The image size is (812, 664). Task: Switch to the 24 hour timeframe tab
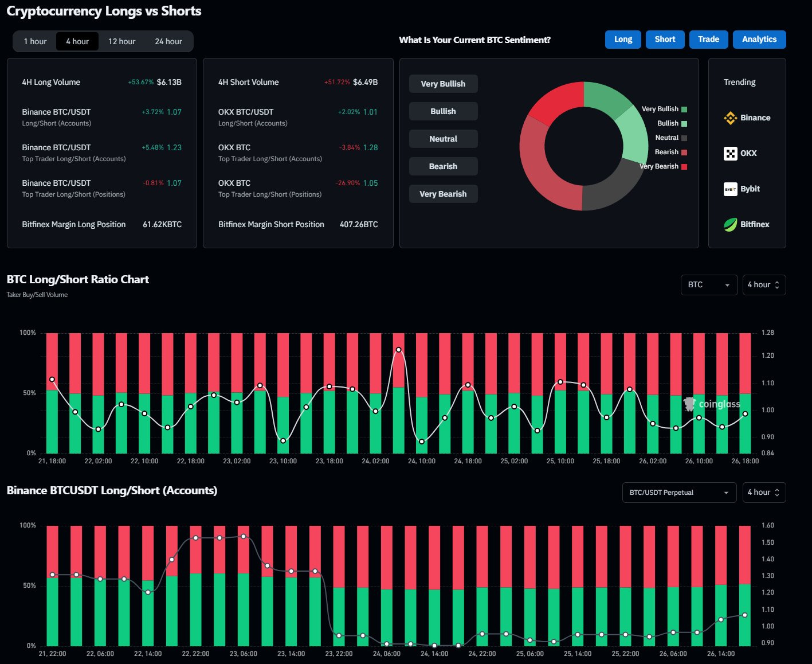(x=168, y=41)
